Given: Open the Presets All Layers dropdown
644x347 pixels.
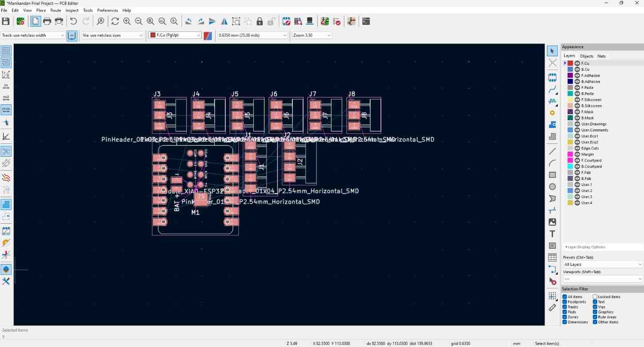Looking at the screenshot, I should click(x=603, y=264).
